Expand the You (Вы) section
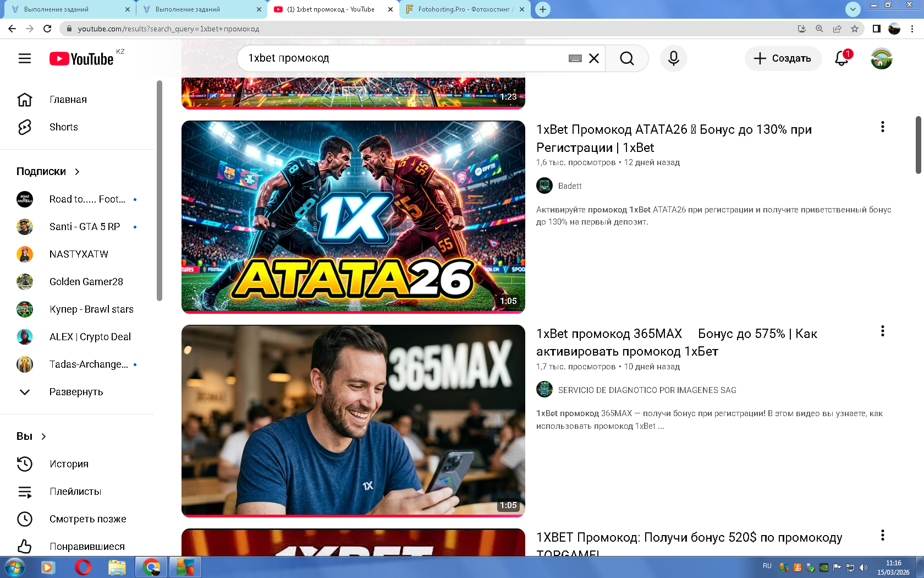The height and width of the screenshot is (578, 924). point(31,437)
